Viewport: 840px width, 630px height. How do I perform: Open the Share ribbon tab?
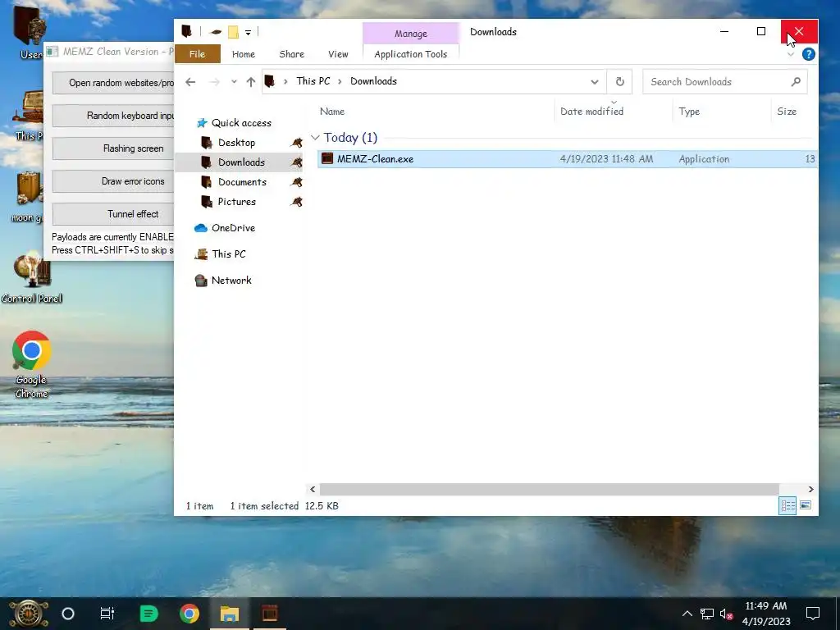pyautogui.click(x=291, y=54)
